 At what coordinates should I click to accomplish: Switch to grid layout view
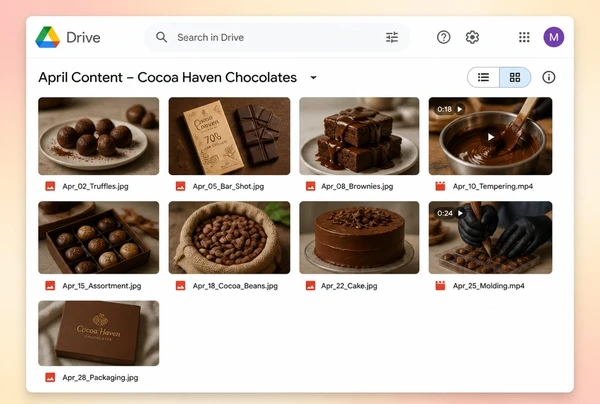pyautogui.click(x=515, y=77)
